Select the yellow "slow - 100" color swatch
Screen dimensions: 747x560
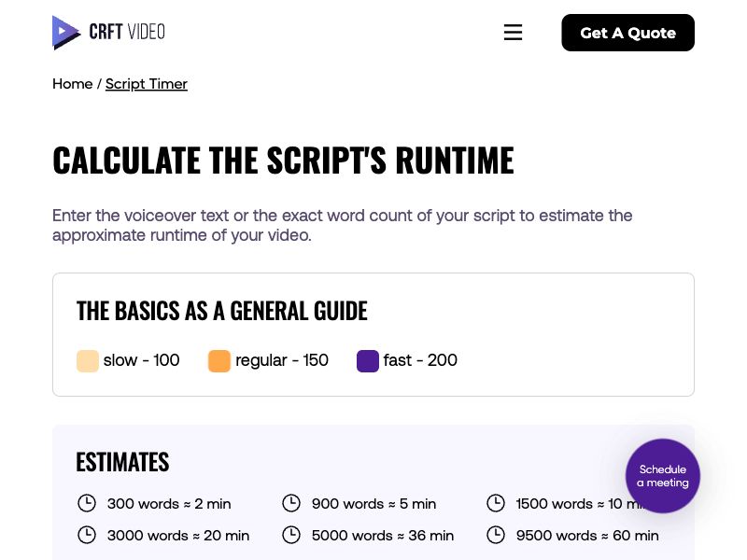click(x=87, y=361)
